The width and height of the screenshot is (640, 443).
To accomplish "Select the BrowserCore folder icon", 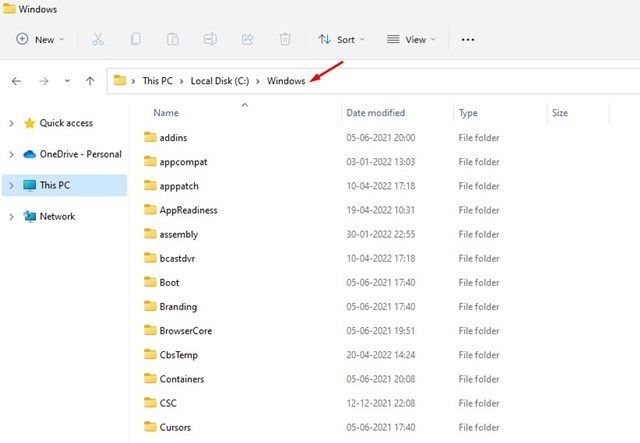I will coord(150,330).
